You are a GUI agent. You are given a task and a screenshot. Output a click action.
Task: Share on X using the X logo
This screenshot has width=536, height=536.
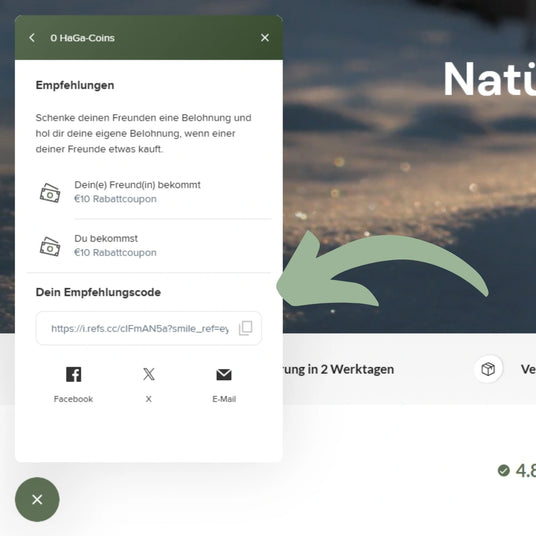point(149,374)
